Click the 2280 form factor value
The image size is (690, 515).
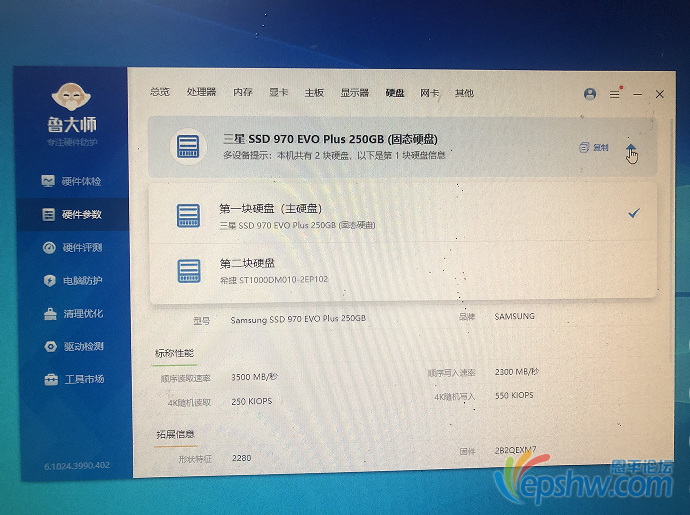click(x=242, y=458)
